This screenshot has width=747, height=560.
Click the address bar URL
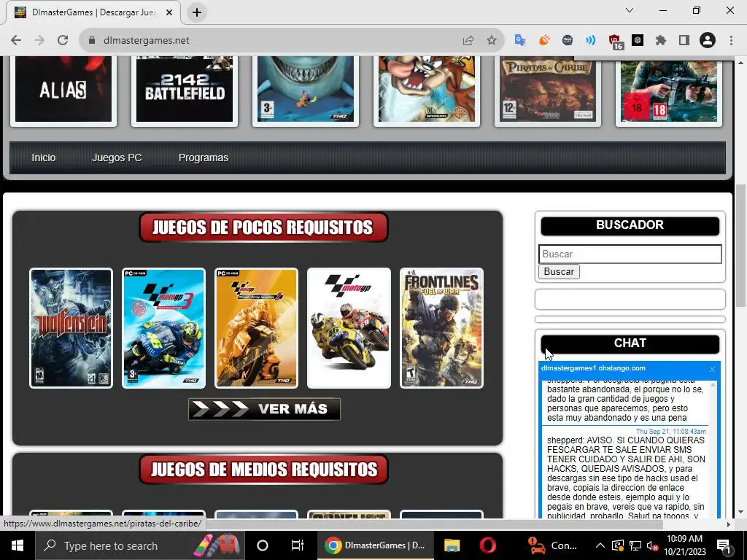click(x=146, y=41)
